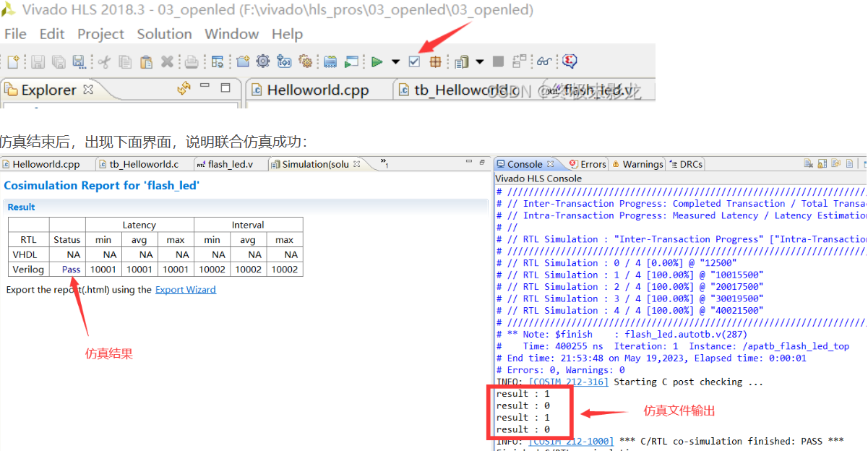Switch to the Errors tab

pos(588,164)
